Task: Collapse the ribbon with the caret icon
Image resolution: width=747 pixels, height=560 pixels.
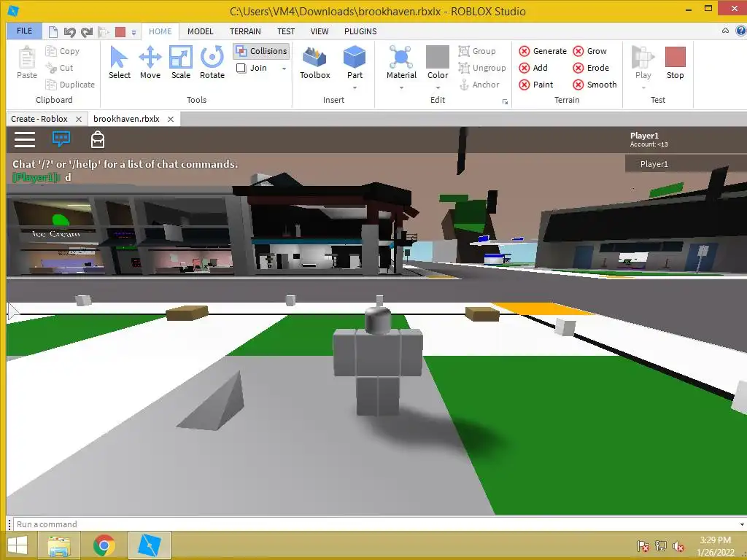Action: 725,31
